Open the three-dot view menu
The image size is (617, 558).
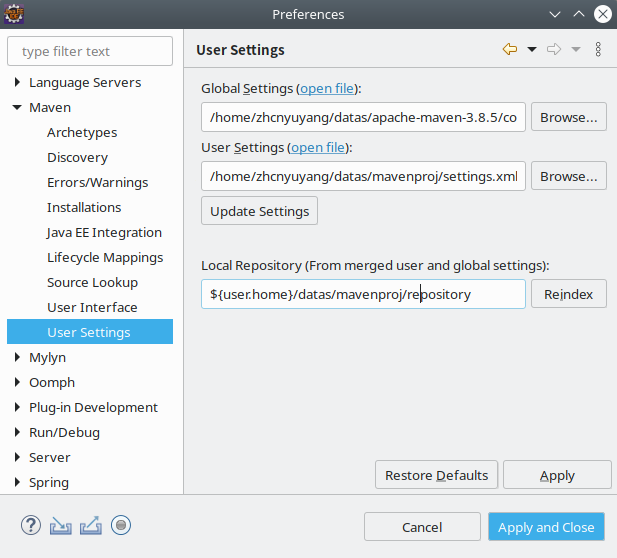point(598,49)
